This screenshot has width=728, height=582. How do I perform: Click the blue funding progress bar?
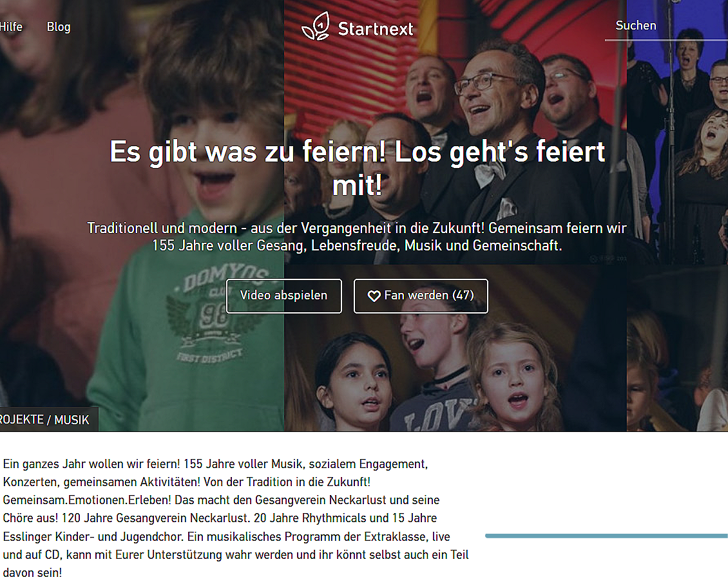pyautogui.click(x=606, y=536)
